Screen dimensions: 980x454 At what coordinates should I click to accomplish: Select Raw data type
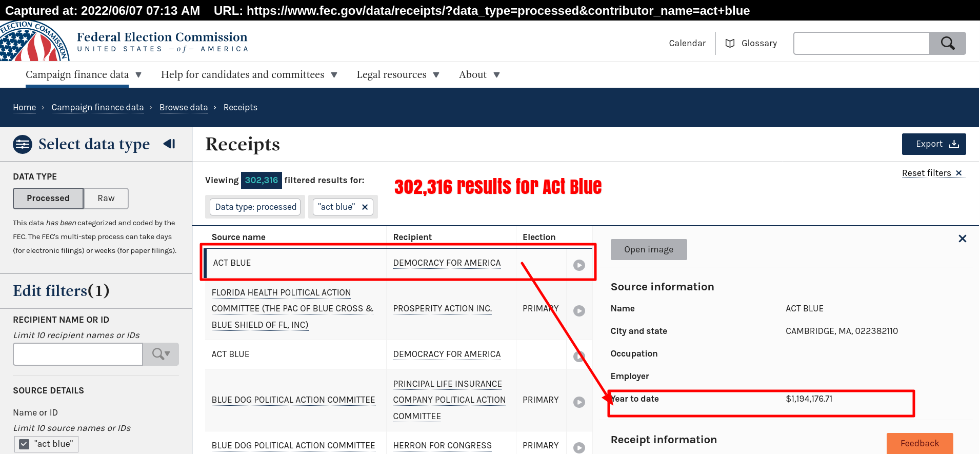[x=106, y=198]
